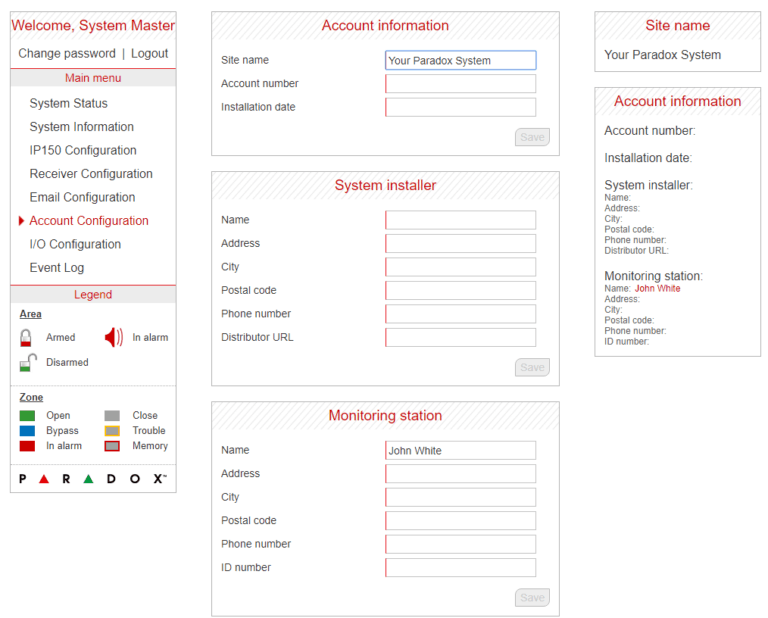
Task: Click the Change password link
Action: coord(67,53)
